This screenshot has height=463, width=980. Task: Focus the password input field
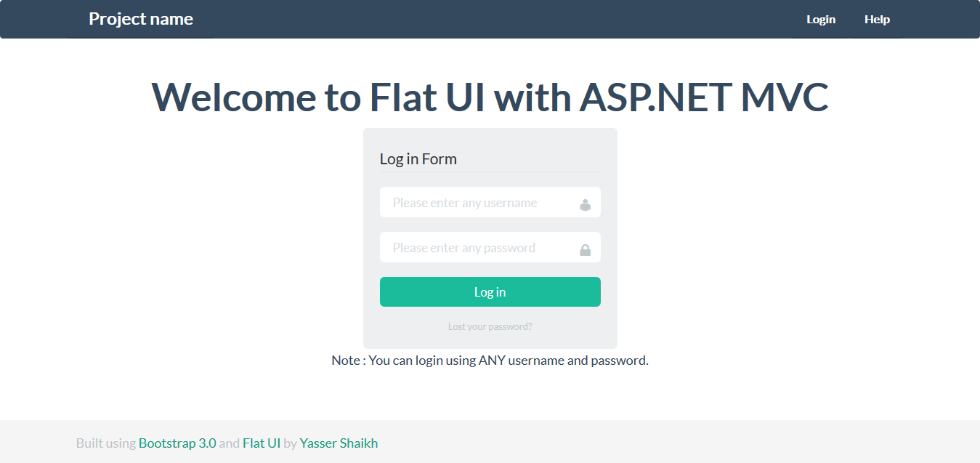pyautogui.click(x=490, y=247)
